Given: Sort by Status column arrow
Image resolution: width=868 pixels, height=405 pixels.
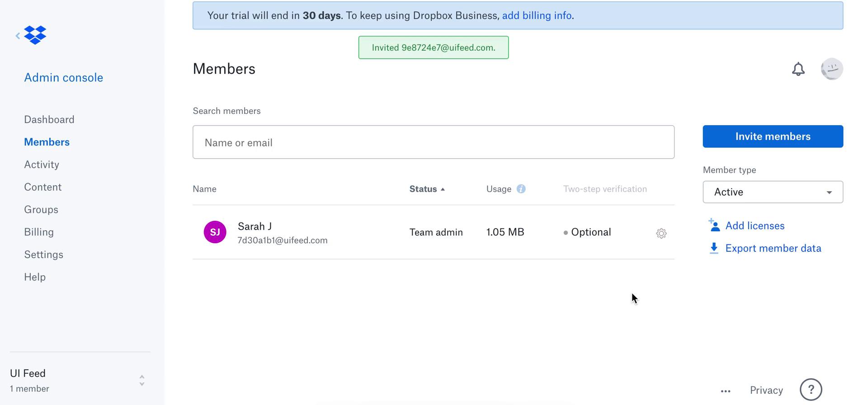Looking at the screenshot, I should point(443,189).
